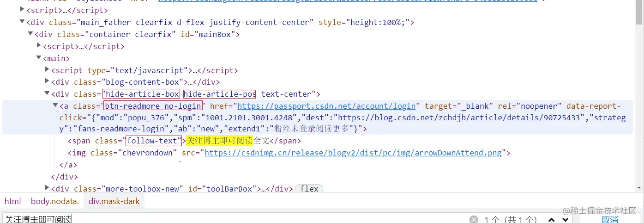This screenshot has height=223, width=644.
Task: Select the span follow-text line
Action: pos(184,141)
